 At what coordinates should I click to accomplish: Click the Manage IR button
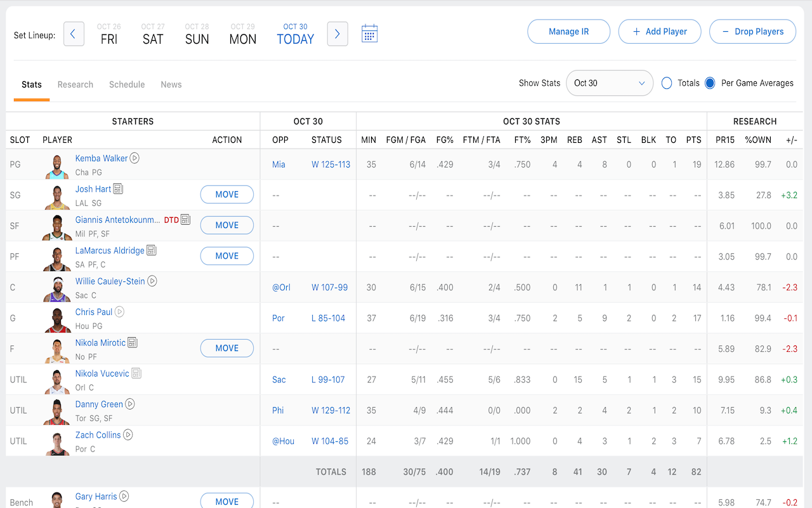point(568,31)
